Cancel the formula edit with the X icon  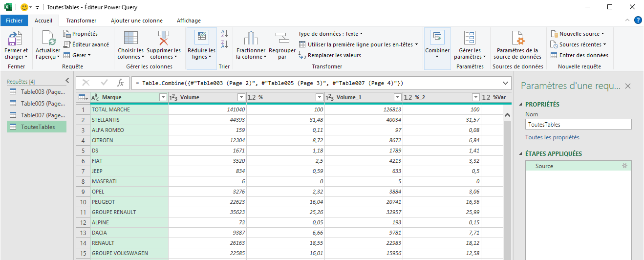pyautogui.click(x=86, y=83)
